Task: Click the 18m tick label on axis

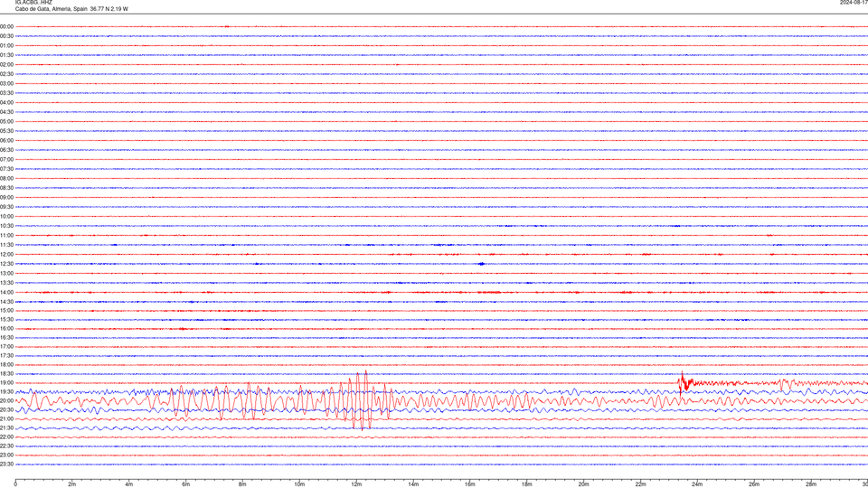Action: [x=527, y=484]
